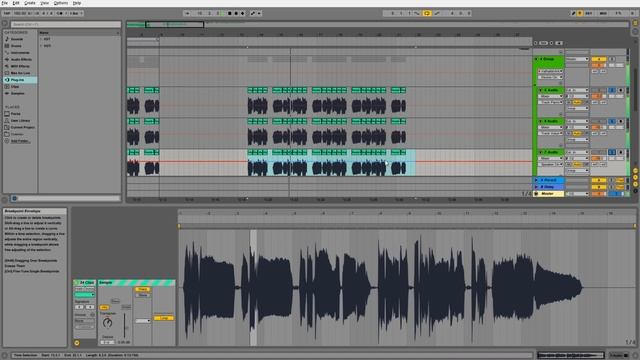The width and height of the screenshot is (640, 360).
Task: Set 7 Audio monitor to Auto
Action: pyautogui.click(x=577, y=164)
